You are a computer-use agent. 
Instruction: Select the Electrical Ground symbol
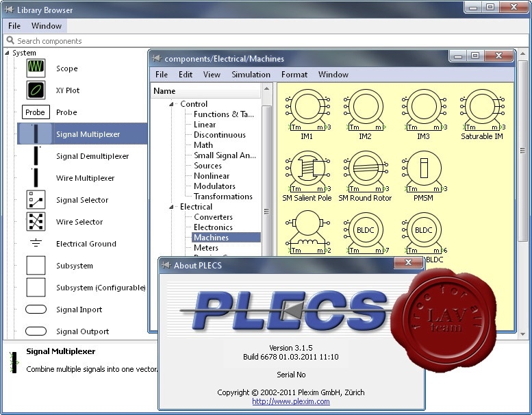36,243
